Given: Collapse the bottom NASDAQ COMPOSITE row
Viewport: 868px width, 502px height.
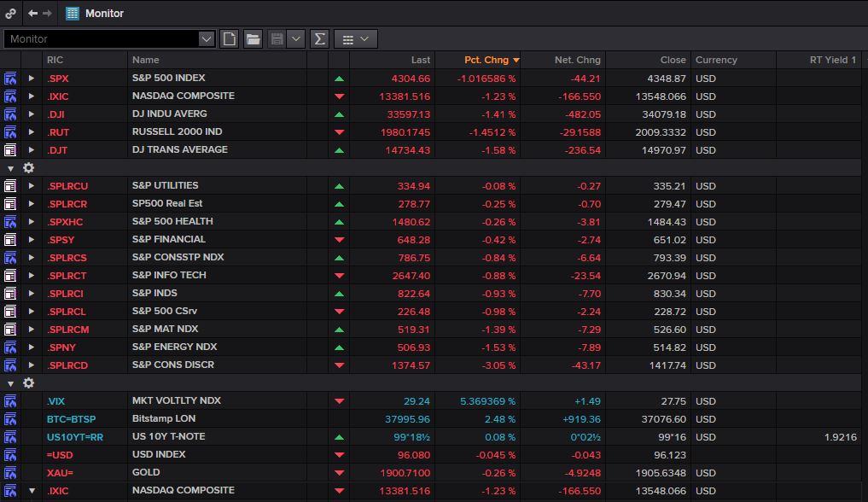Looking at the screenshot, I should point(32,490).
